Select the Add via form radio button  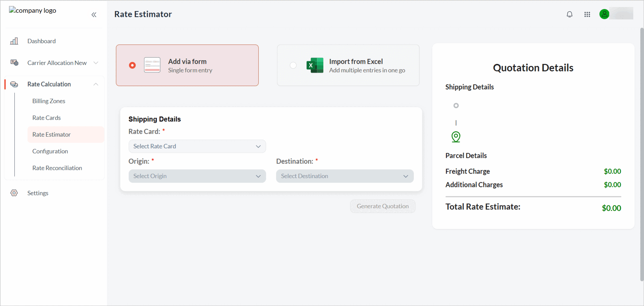(132, 65)
